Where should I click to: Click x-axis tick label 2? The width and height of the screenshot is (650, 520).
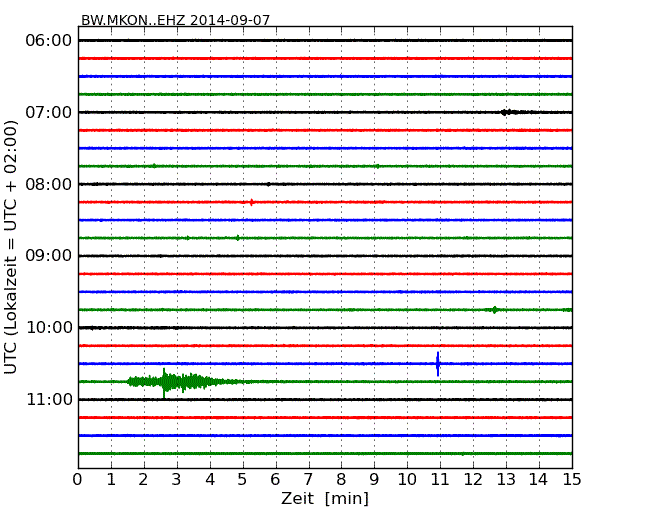click(x=143, y=479)
